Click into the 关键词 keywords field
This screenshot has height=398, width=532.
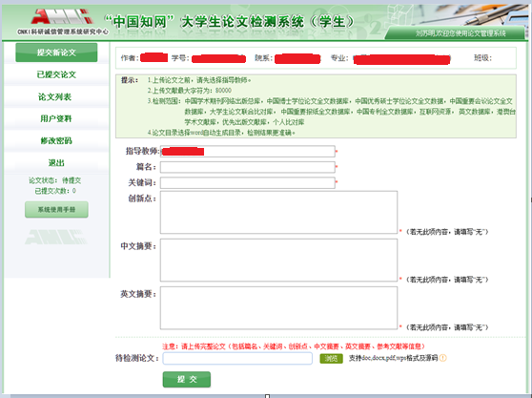(x=248, y=182)
